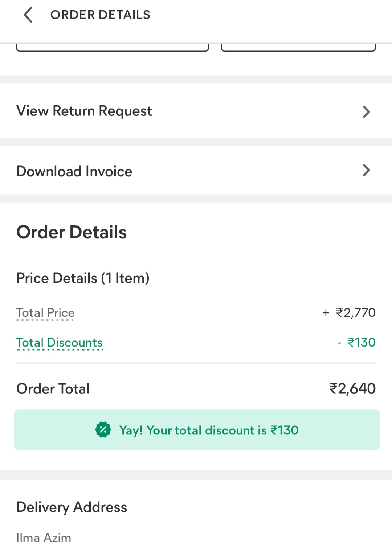The width and height of the screenshot is (392, 548).
Task: Click the Price Details (1 Item) heading
Action: pyautogui.click(x=83, y=278)
